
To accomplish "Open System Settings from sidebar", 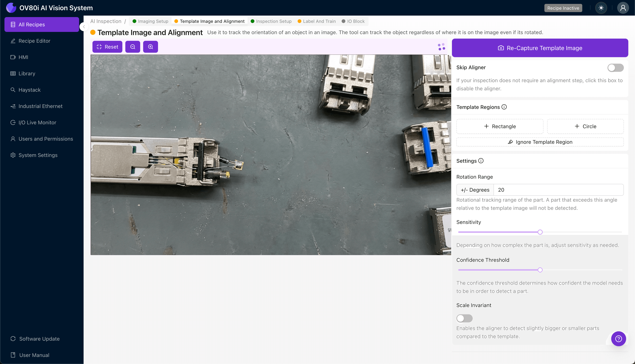I will (x=38, y=155).
